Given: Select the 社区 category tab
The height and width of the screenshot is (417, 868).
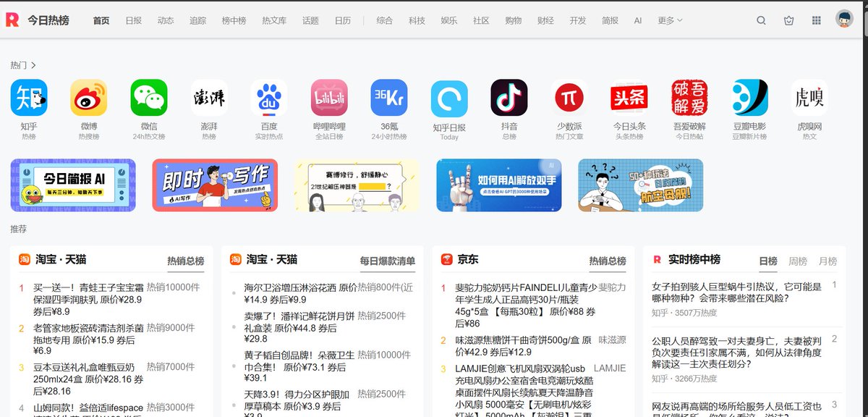Looking at the screenshot, I should (x=481, y=20).
